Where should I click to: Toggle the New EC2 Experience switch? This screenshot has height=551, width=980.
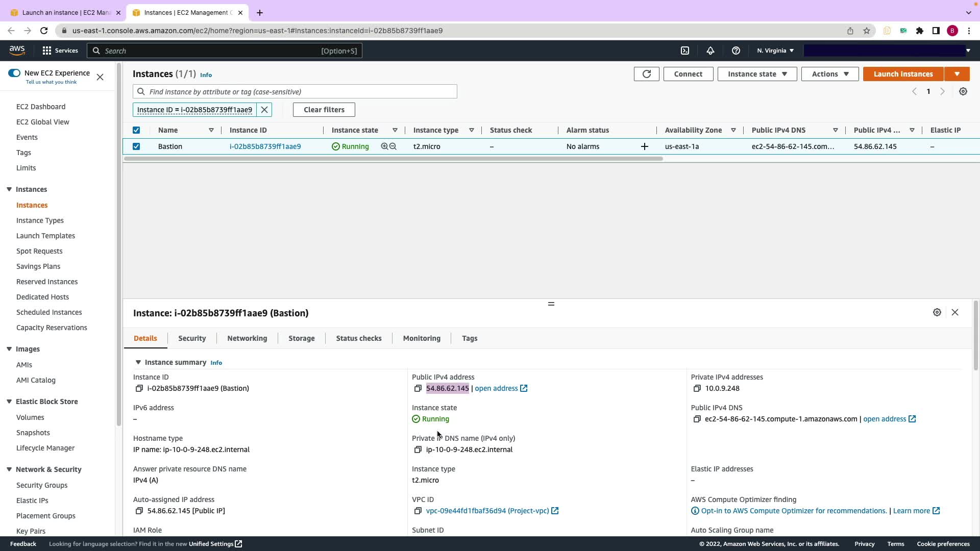click(14, 73)
